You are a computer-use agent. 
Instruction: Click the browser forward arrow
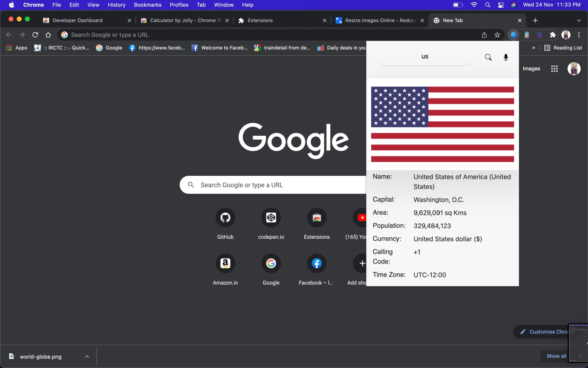22,35
